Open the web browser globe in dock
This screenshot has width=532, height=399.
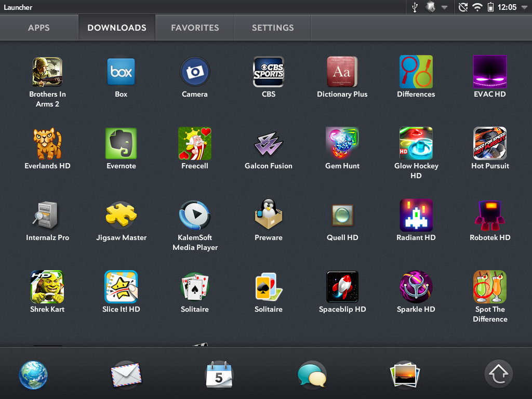pos(33,375)
